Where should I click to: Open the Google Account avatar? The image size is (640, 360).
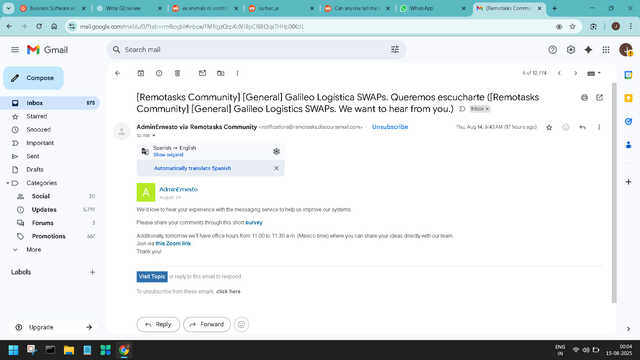point(626,50)
